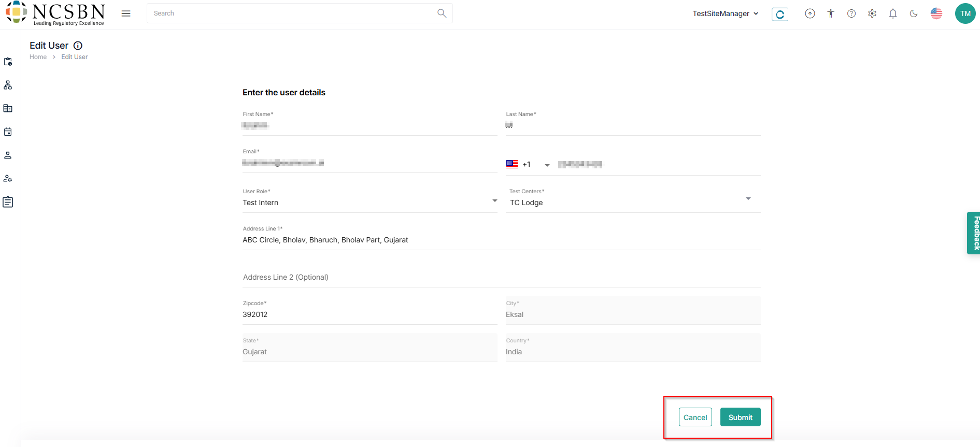Go to Home breadcrumb link
Screen dimensions: 980x447
coord(38,57)
